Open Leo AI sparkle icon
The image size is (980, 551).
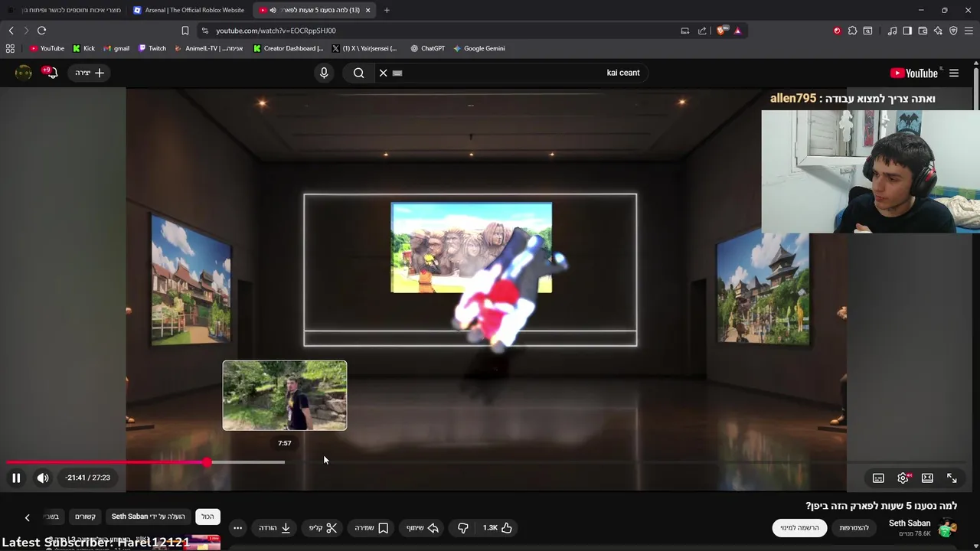[938, 31]
